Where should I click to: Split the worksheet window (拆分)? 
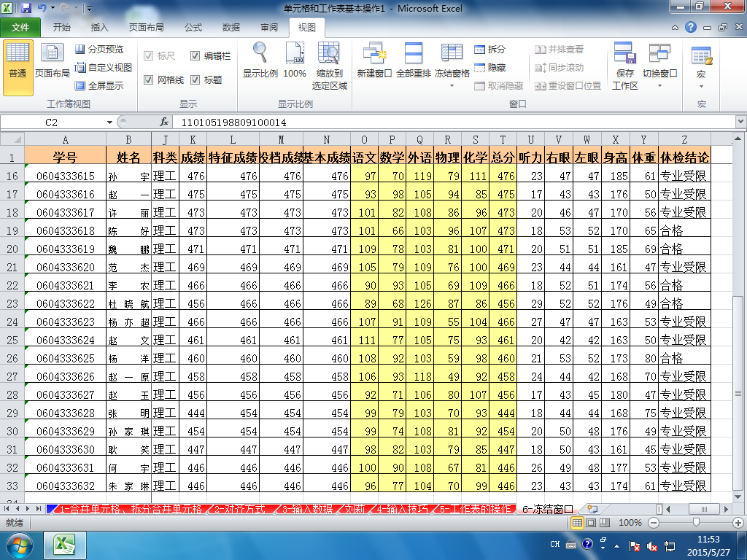pos(490,49)
